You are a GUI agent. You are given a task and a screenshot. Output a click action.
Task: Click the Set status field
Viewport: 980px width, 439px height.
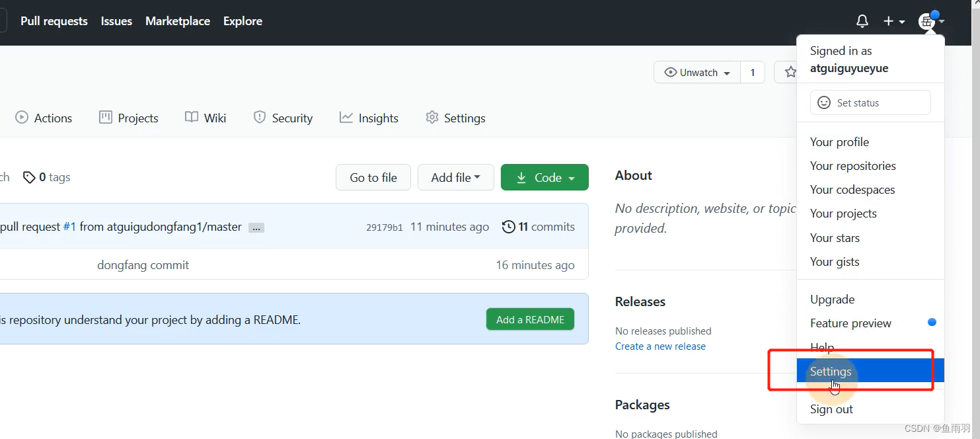[x=870, y=102]
